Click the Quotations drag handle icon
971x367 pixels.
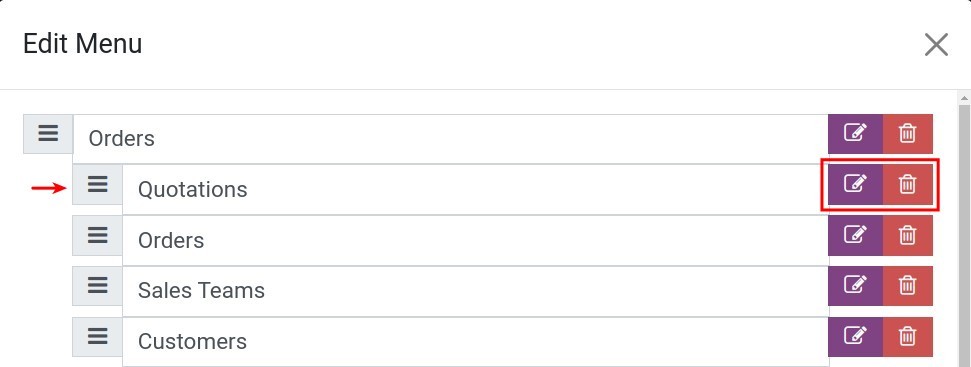pyautogui.click(x=97, y=184)
